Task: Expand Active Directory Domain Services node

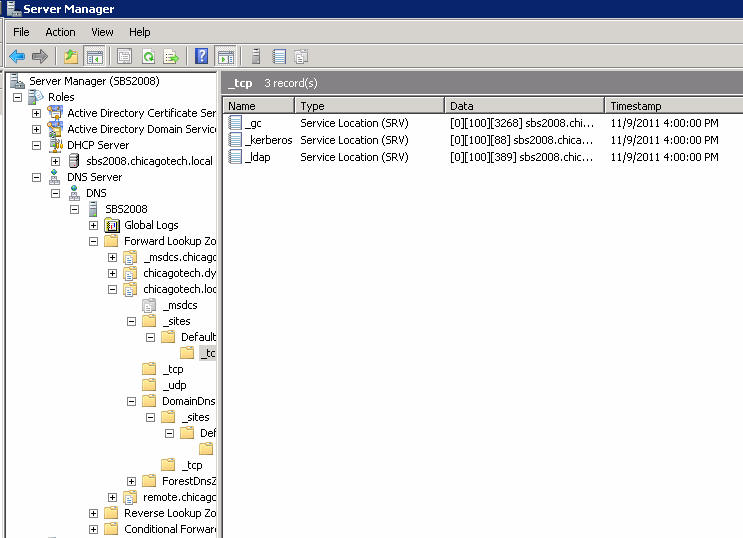Action: (36, 129)
